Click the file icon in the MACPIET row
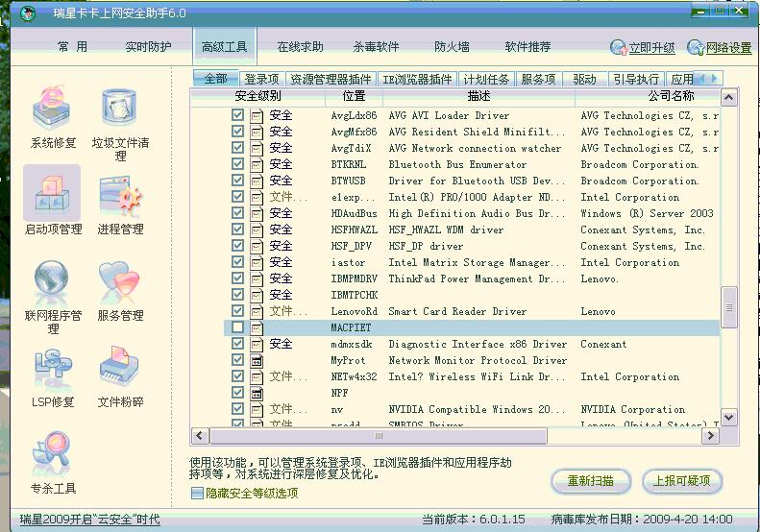Viewport: 760px width, 532px height. pyautogui.click(x=257, y=328)
